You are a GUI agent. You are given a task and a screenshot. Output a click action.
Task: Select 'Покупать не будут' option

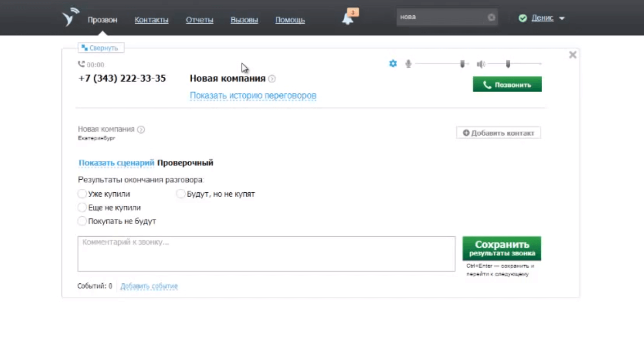(x=82, y=221)
